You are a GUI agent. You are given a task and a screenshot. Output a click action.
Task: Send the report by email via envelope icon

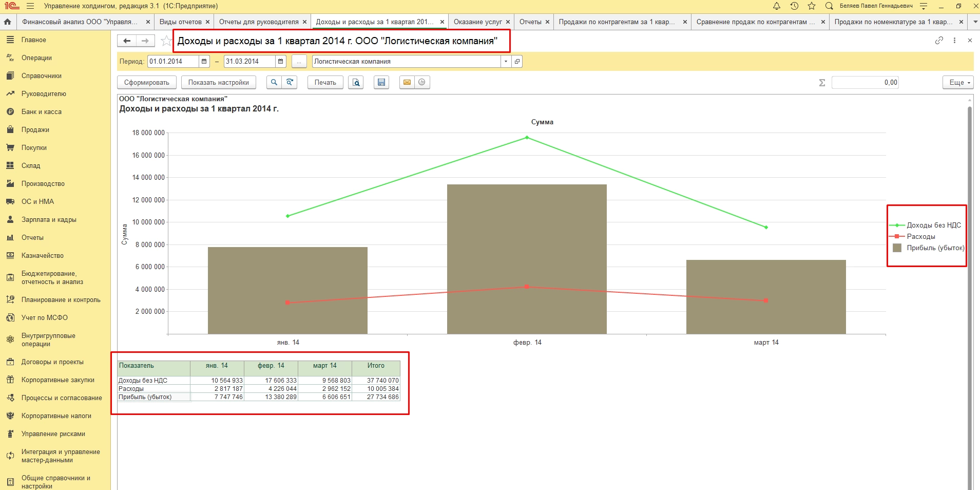pyautogui.click(x=407, y=82)
